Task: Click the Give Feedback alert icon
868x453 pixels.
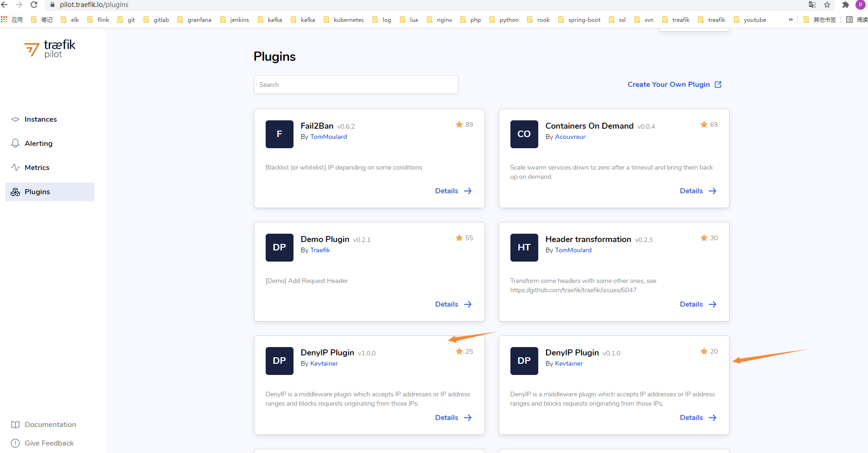Action: point(15,443)
